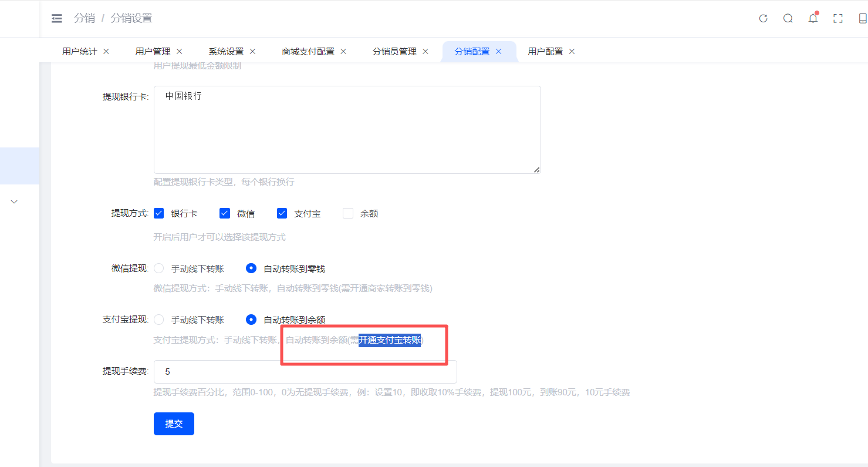Close the 分销配置 tab
The height and width of the screenshot is (467, 868).
(x=498, y=52)
